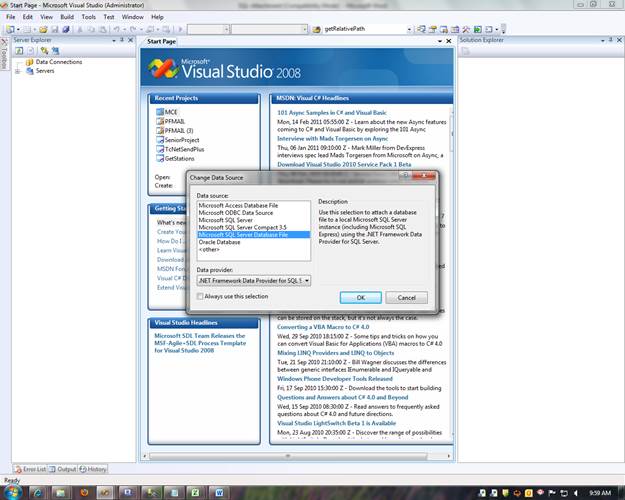Click OK in Change Data Source dialog
This screenshot has width=625, height=500.
[361, 297]
